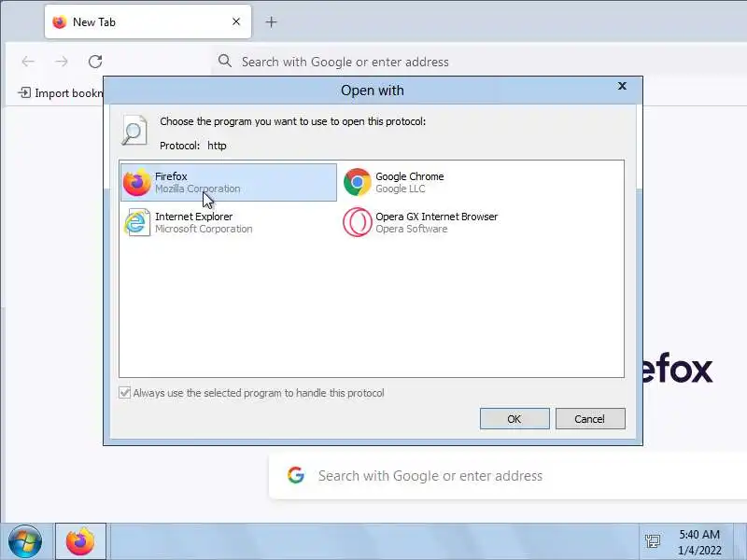Screen dimensions: 747x560
Task: Click the Firefox taskbar button
Action: click(80, 541)
